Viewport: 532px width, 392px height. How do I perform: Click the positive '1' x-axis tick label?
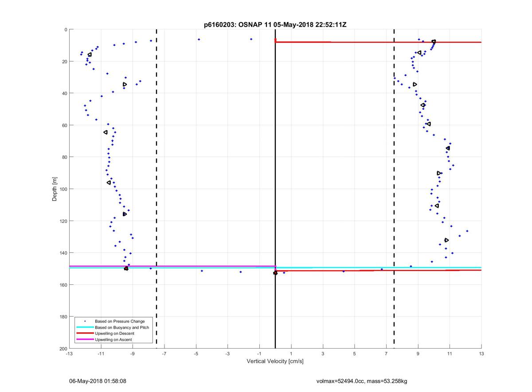click(291, 354)
